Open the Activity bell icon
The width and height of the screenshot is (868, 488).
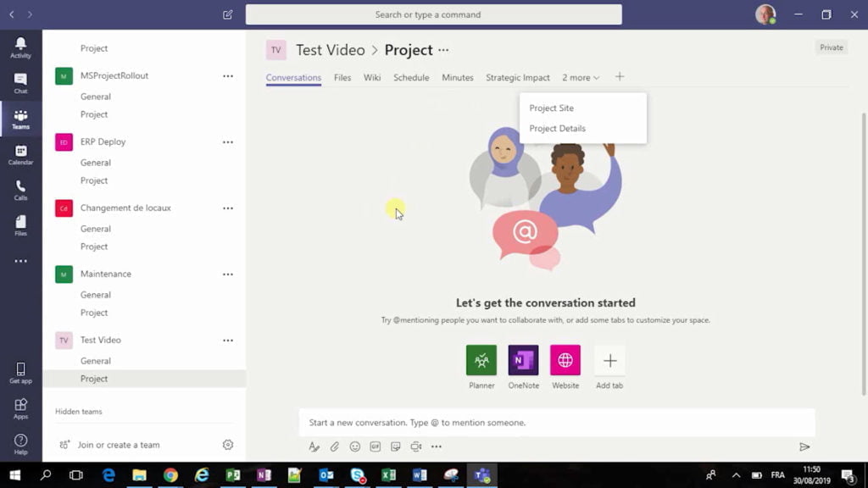[20, 47]
